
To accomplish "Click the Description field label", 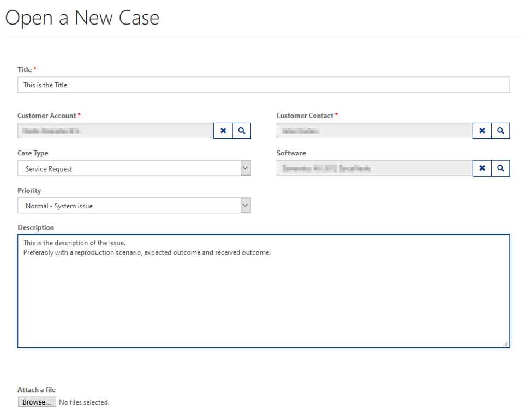I will coord(35,227).
